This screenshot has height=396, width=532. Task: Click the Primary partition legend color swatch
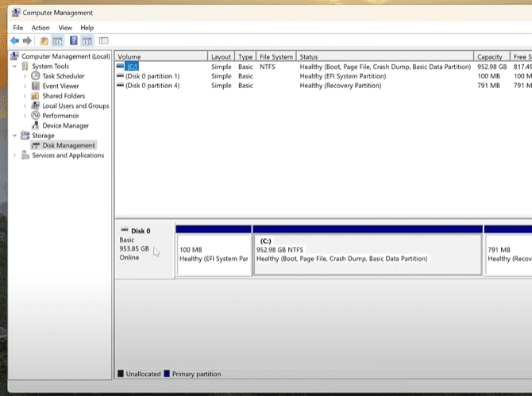point(168,374)
